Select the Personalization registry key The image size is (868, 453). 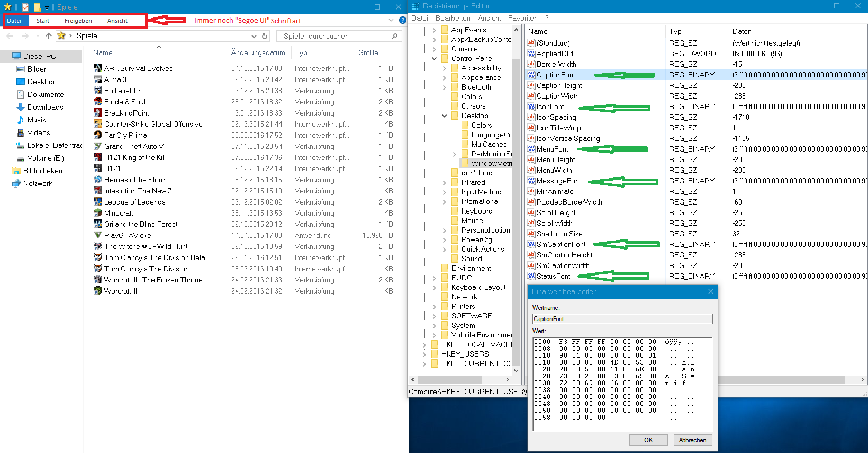coord(485,230)
